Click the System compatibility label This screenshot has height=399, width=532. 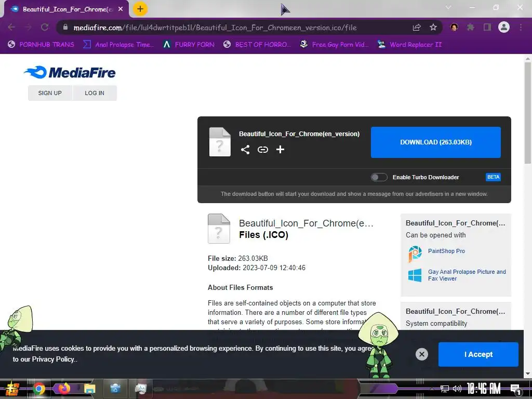click(x=436, y=323)
